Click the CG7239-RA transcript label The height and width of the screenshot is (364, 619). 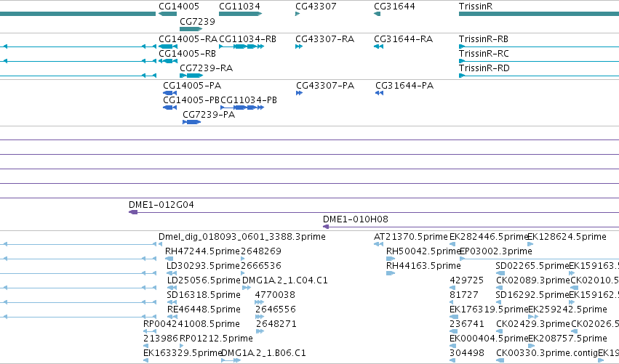click(x=207, y=68)
